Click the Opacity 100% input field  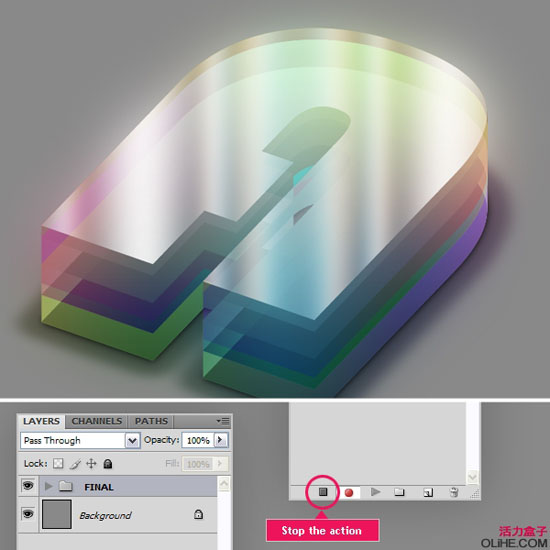[x=198, y=440]
